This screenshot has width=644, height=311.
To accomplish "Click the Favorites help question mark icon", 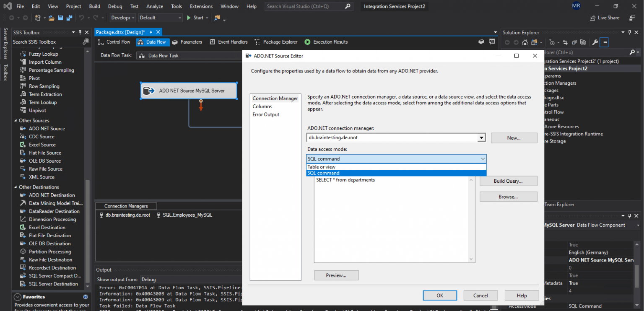I will pos(86,297).
